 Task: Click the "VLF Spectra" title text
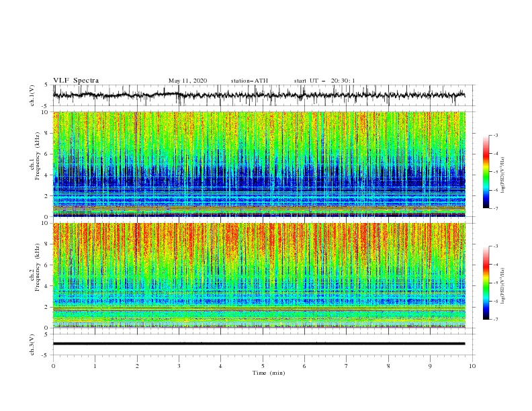(76, 81)
